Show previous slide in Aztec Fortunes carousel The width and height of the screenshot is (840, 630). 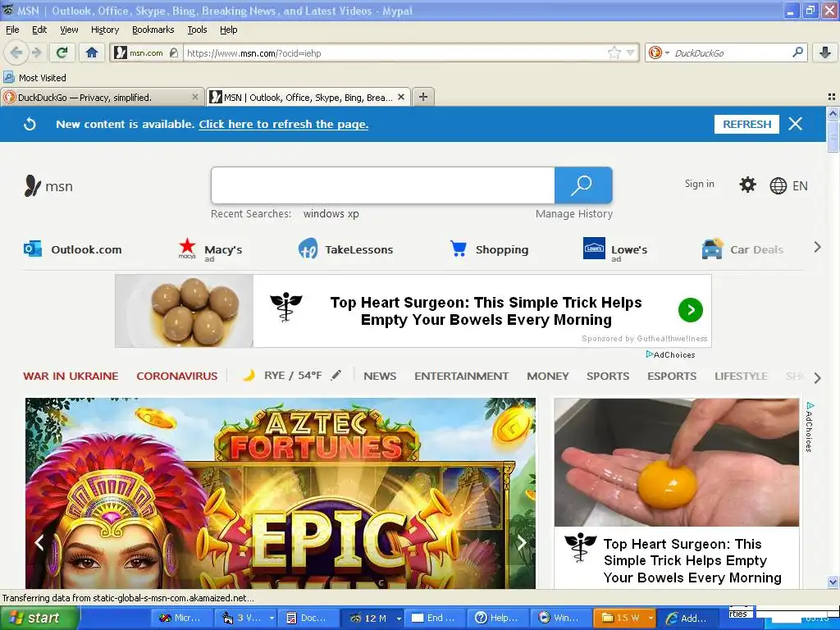[x=39, y=543]
